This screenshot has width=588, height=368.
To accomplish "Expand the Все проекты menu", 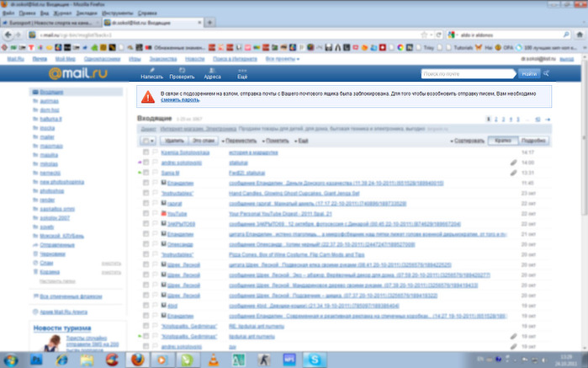I will pyautogui.click(x=283, y=59).
